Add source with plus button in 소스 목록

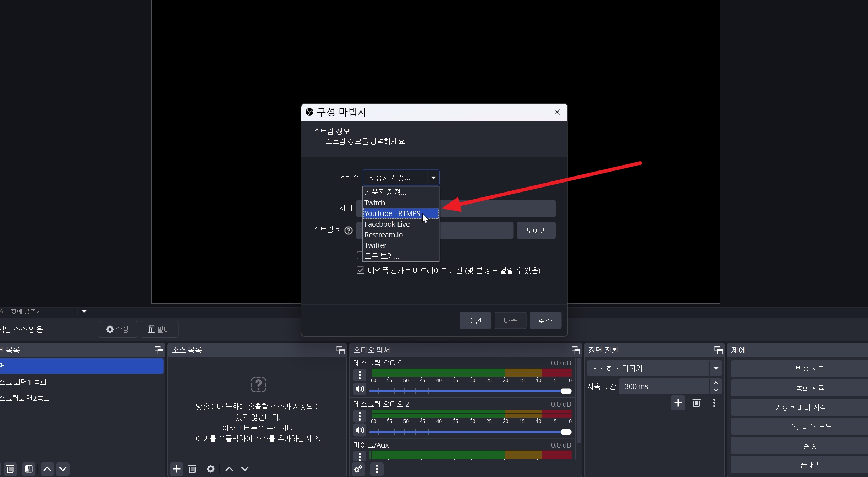(x=176, y=469)
